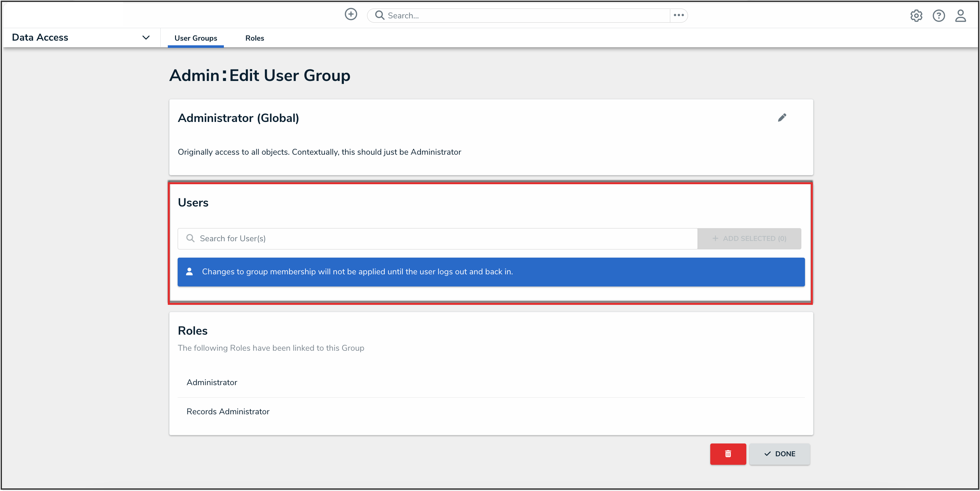Click the red trash delete button
Screen dimensions: 980x491
728,454
